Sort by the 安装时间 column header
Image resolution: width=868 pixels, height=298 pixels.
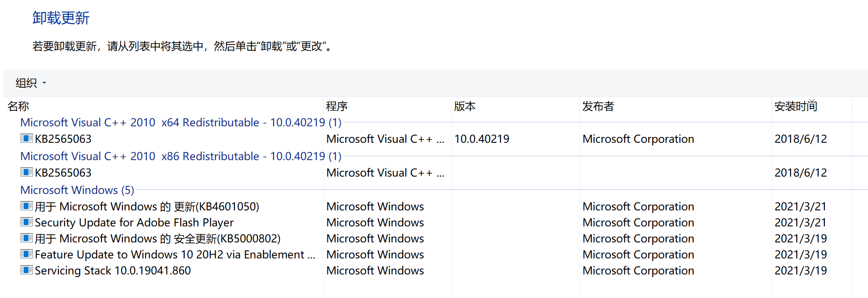pyautogui.click(x=811, y=106)
